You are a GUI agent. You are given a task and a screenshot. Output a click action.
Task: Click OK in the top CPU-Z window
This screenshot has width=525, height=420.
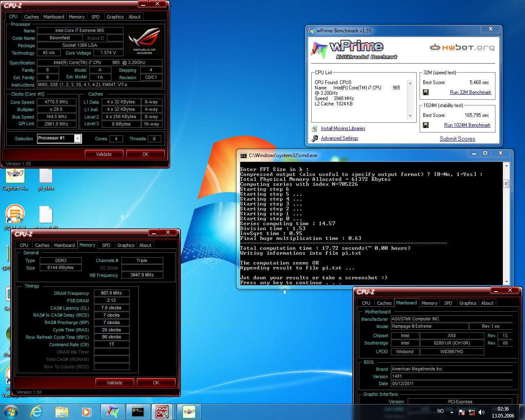(x=145, y=154)
